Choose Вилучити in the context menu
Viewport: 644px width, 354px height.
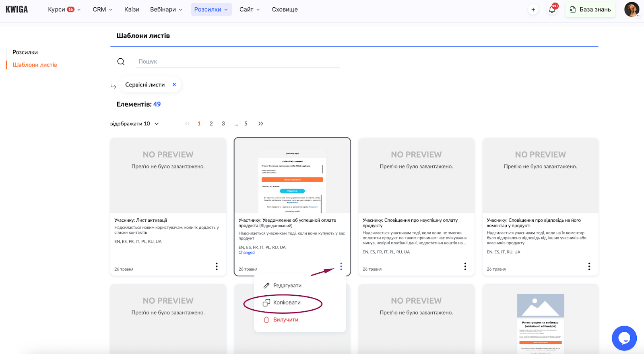pyautogui.click(x=285, y=320)
